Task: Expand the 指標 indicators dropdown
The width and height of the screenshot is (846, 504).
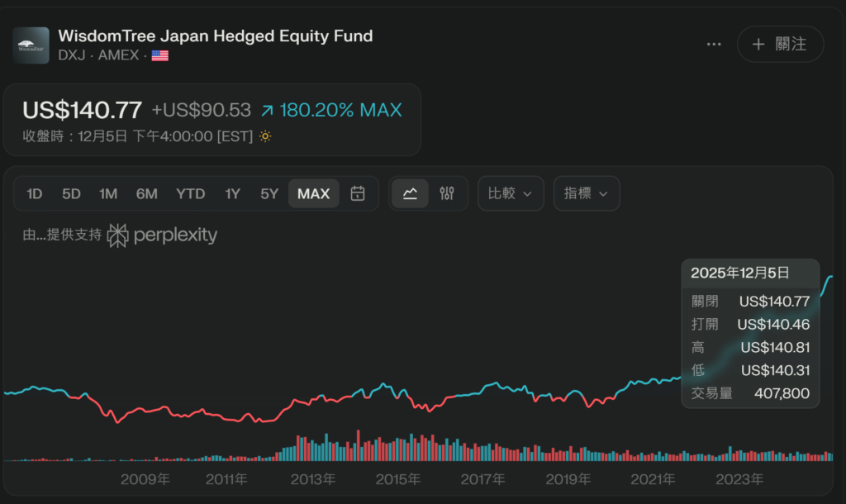Action: 586,193
